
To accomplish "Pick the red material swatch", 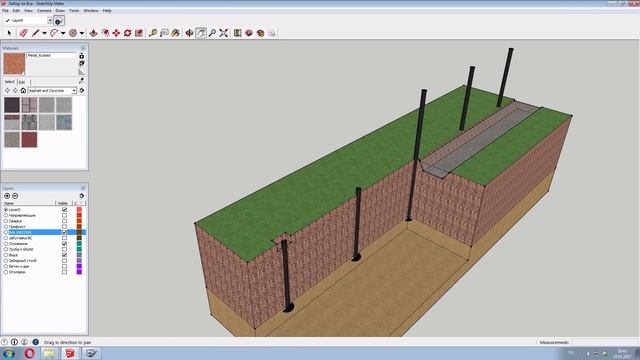I will [x=29, y=140].
